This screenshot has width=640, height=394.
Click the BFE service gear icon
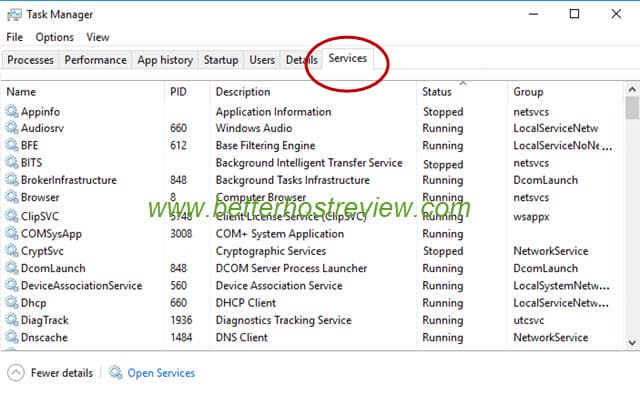tap(11, 145)
